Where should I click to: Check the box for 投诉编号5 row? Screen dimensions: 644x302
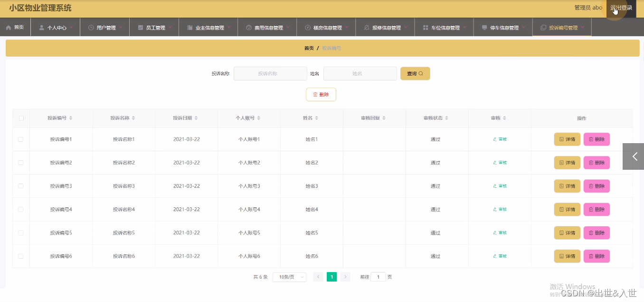click(x=21, y=233)
